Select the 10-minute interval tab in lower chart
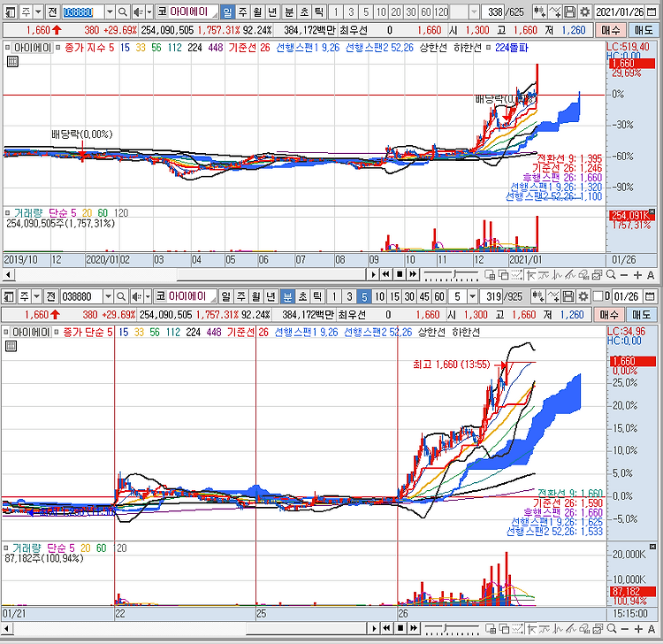Screen dimensions: 663x644 coord(380,296)
